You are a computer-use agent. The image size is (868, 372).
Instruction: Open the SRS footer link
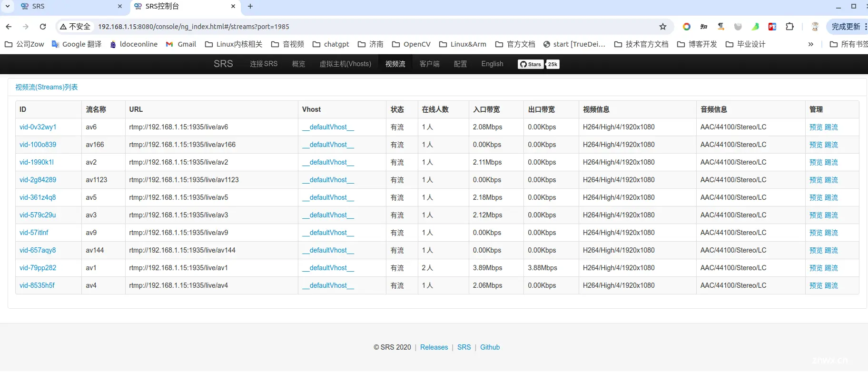464,347
